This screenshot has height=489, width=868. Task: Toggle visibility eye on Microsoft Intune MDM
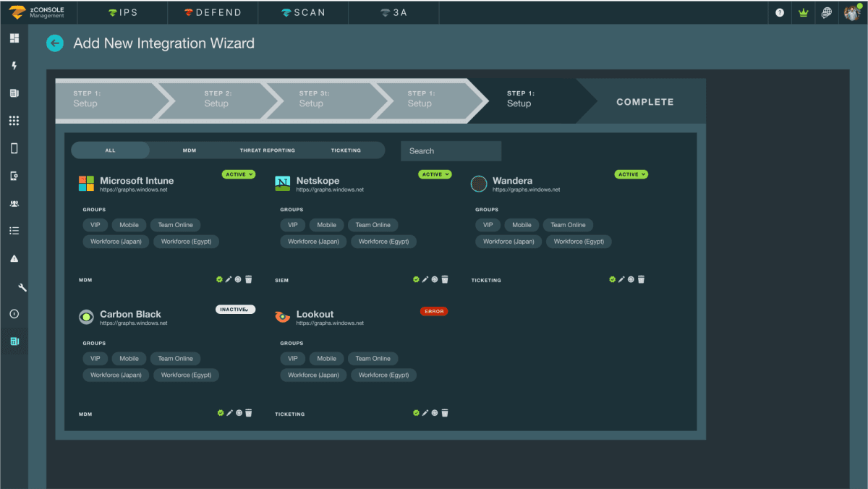tap(239, 278)
